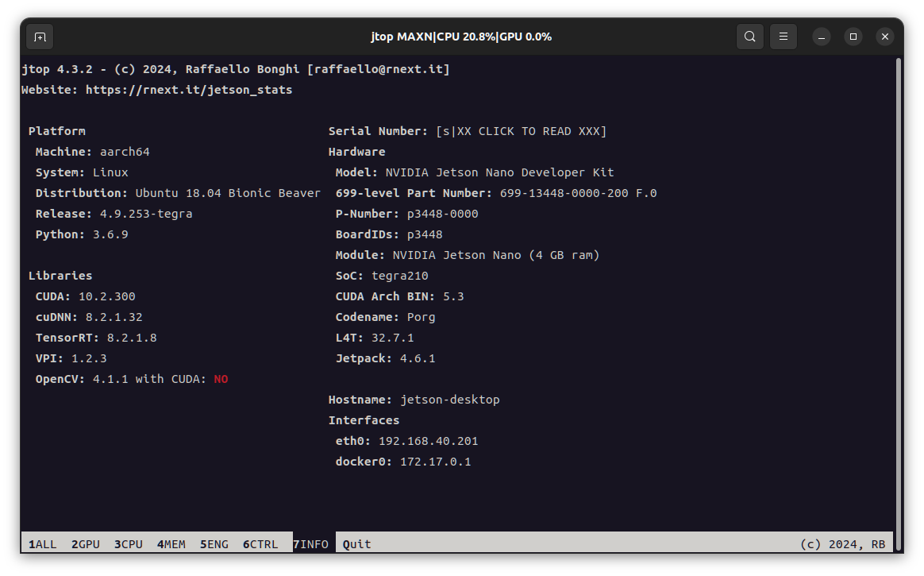Maximize the jtop terminal window
This screenshot has width=924, height=576.
pyautogui.click(x=853, y=37)
